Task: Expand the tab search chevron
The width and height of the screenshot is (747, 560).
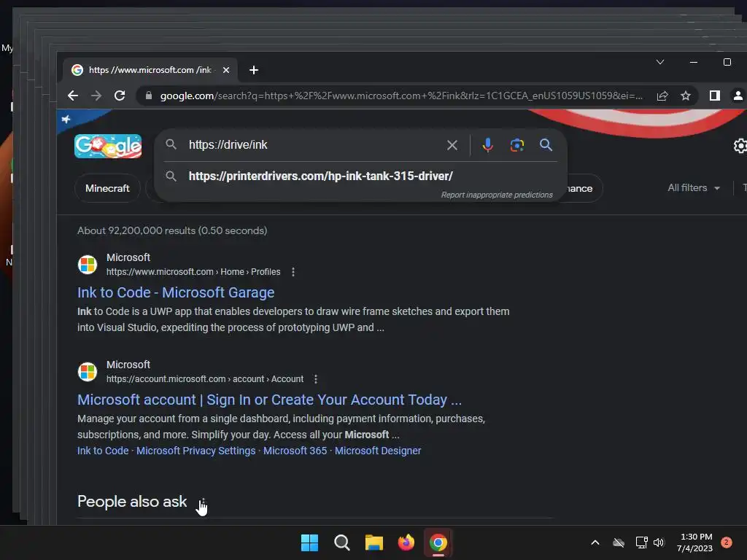Action: [659, 62]
